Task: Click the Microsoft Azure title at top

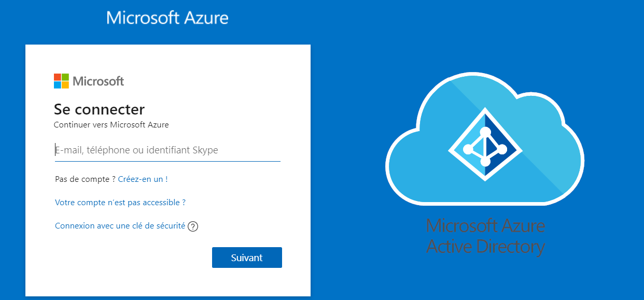Action: [167, 18]
